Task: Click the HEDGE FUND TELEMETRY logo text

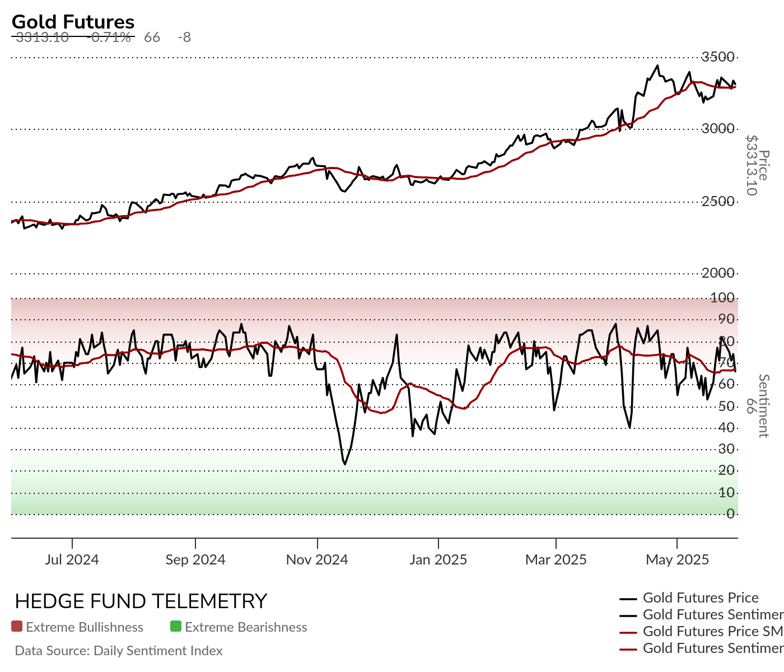Action: click(x=141, y=601)
